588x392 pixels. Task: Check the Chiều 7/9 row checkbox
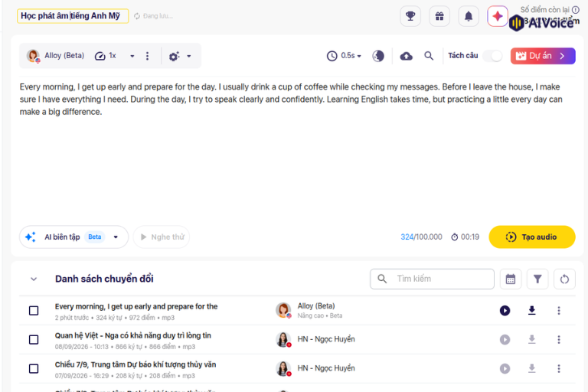(34, 369)
